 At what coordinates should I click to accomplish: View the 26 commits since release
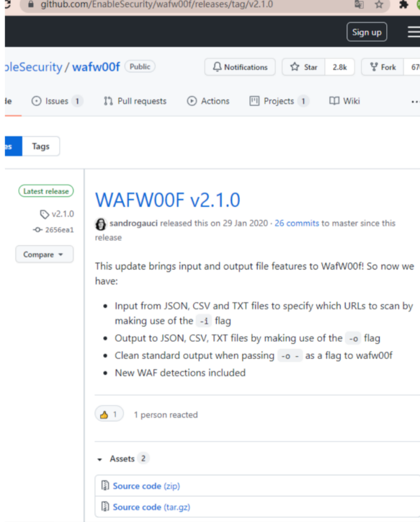pos(297,223)
